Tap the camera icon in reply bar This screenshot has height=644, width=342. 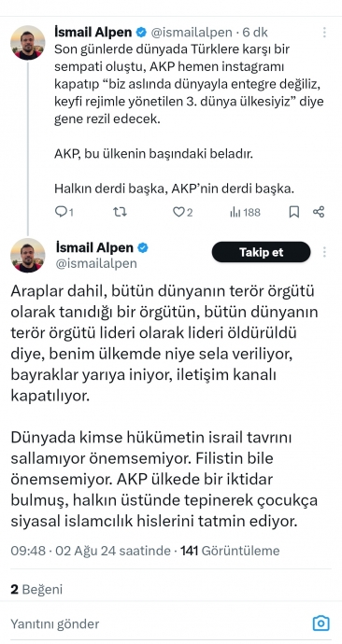(x=321, y=623)
